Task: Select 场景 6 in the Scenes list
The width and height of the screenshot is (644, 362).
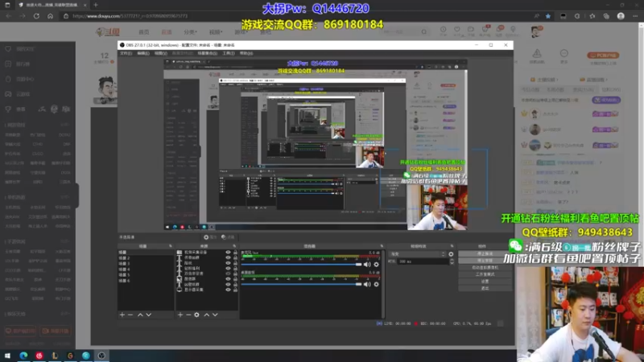Action: [x=146, y=281]
